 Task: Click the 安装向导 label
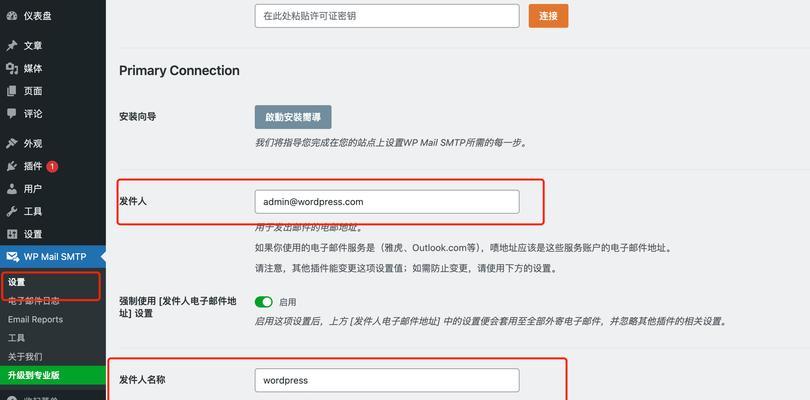click(x=137, y=117)
